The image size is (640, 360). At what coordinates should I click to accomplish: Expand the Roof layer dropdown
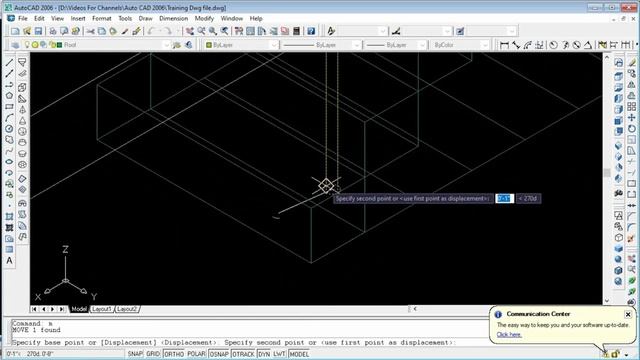(x=166, y=45)
